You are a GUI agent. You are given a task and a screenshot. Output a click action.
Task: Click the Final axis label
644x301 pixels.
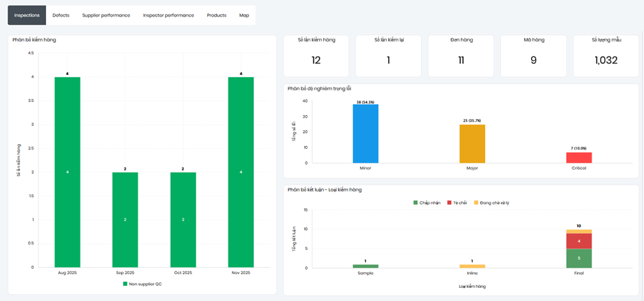[x=579, y=273]
